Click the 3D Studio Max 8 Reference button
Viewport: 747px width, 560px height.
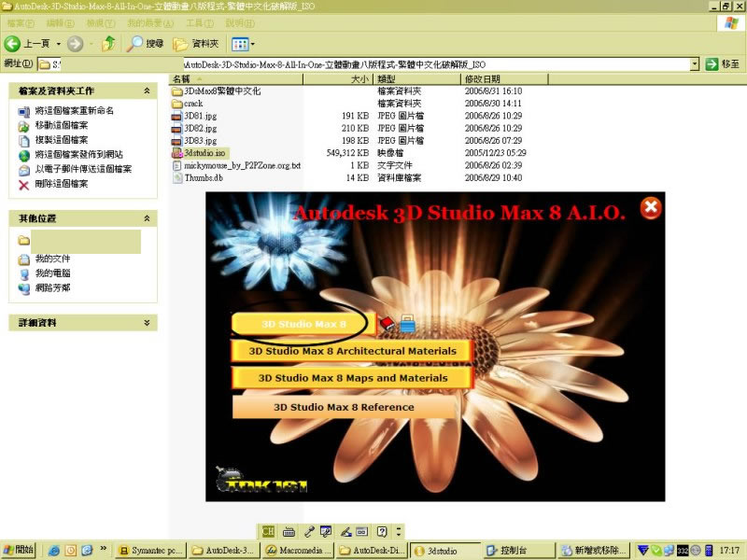pyautogui.click(x=344, y=407)
